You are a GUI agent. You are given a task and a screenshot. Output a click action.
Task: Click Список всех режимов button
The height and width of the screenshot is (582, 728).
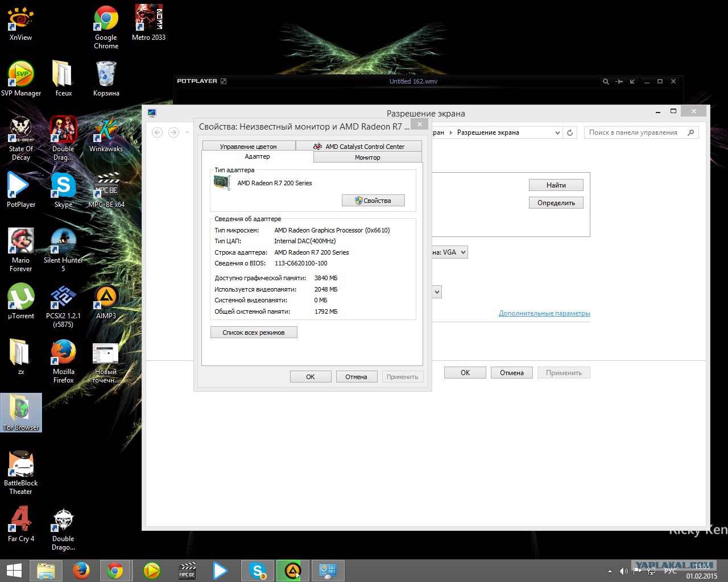point(254,332)
